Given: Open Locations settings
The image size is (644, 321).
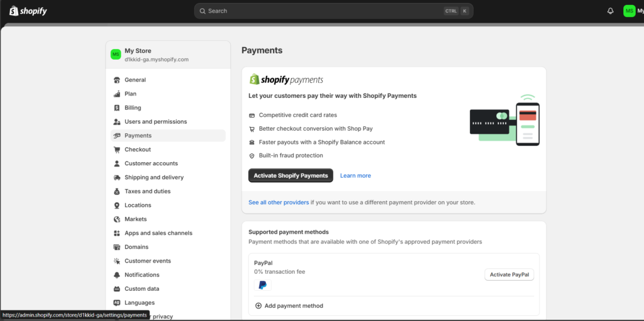Looking at the screenshot, I should [x=168, y=205].
